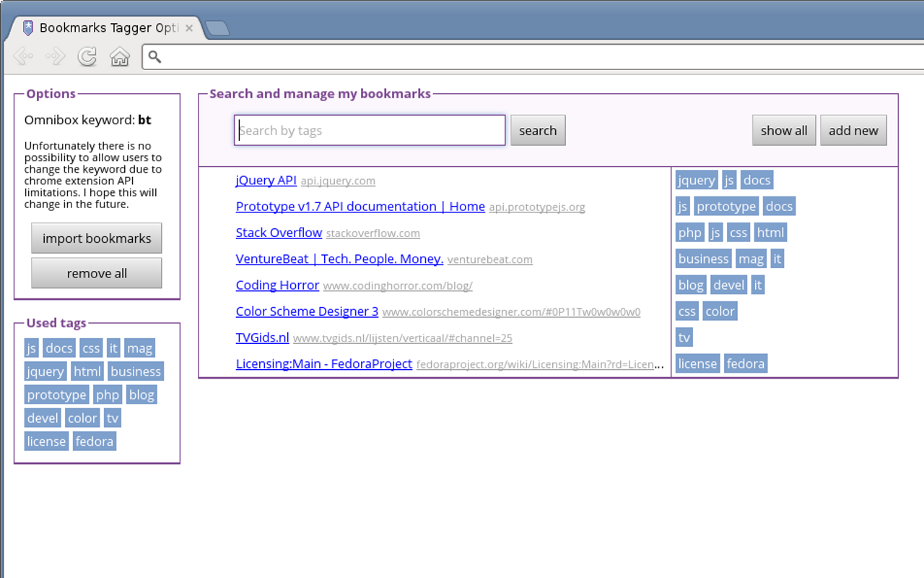
Task: Select the color tag in Used tags
Action: (x=82, y=418)
